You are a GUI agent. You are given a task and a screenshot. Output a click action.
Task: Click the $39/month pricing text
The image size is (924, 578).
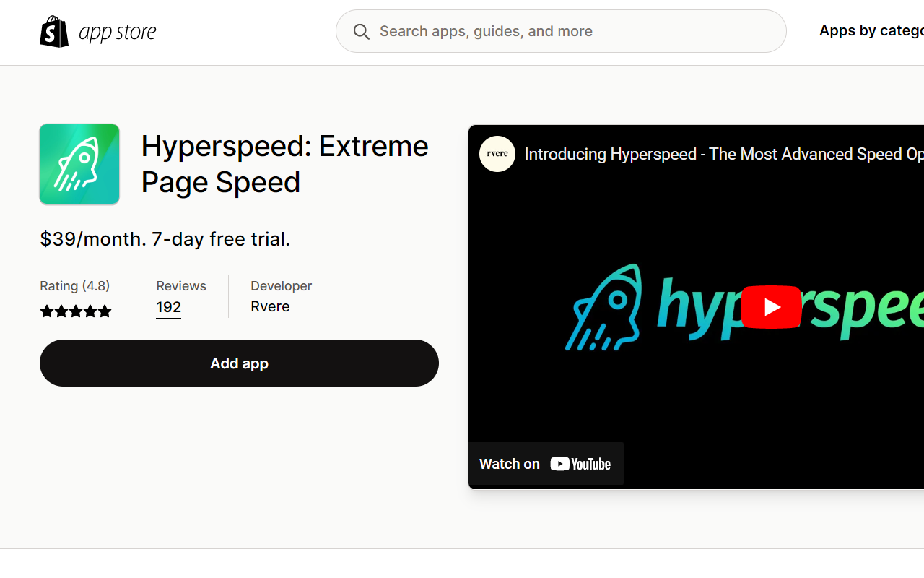click(165, 238)
